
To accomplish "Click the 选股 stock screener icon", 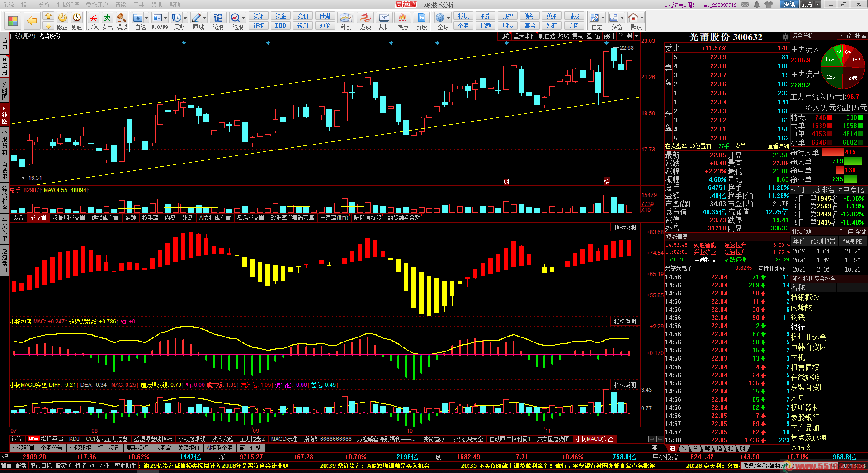I will [235, 18].
